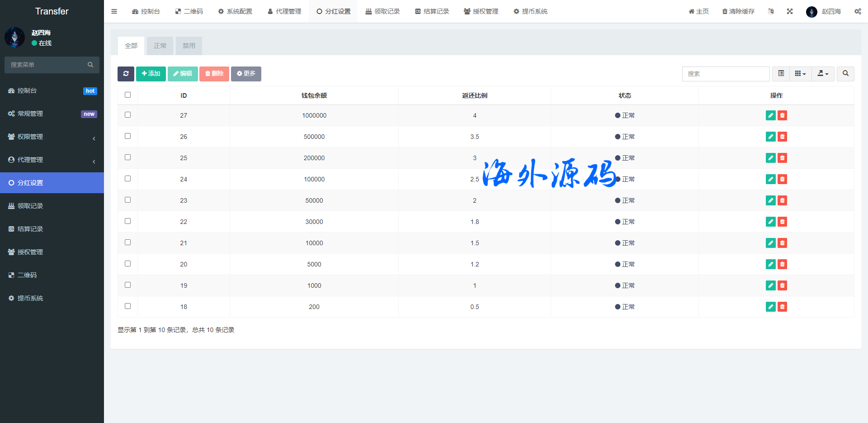Expand the 权限管理 sidebar menu
This screenshot has height=423, width=868.
coord(52,137)
